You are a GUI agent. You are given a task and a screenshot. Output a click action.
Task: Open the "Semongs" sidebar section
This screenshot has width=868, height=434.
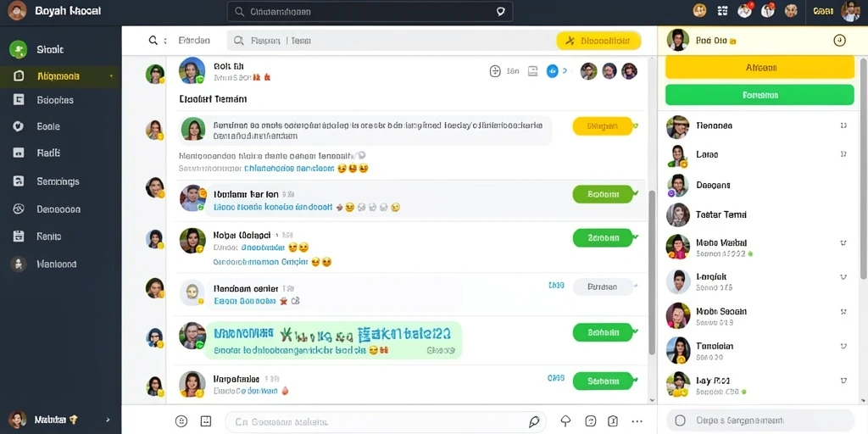point(60,181)
